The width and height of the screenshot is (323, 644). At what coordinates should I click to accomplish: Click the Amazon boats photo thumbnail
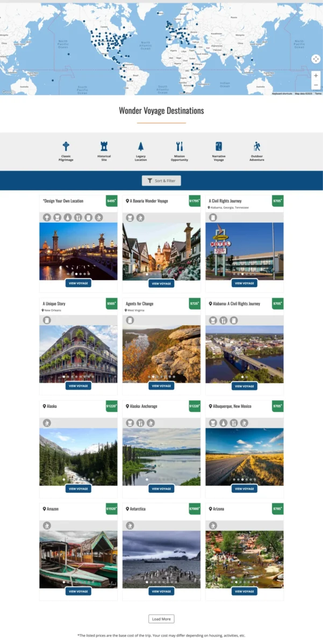tap(78, 559)
